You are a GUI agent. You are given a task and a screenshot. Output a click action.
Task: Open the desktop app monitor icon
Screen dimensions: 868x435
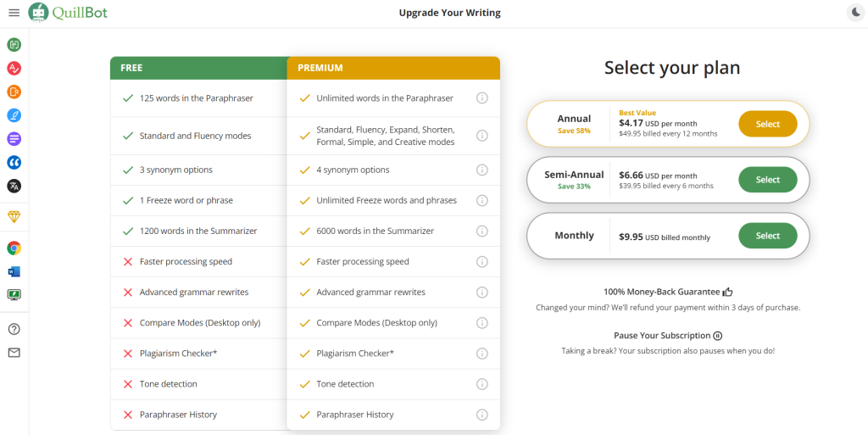(x=14, y=295)
